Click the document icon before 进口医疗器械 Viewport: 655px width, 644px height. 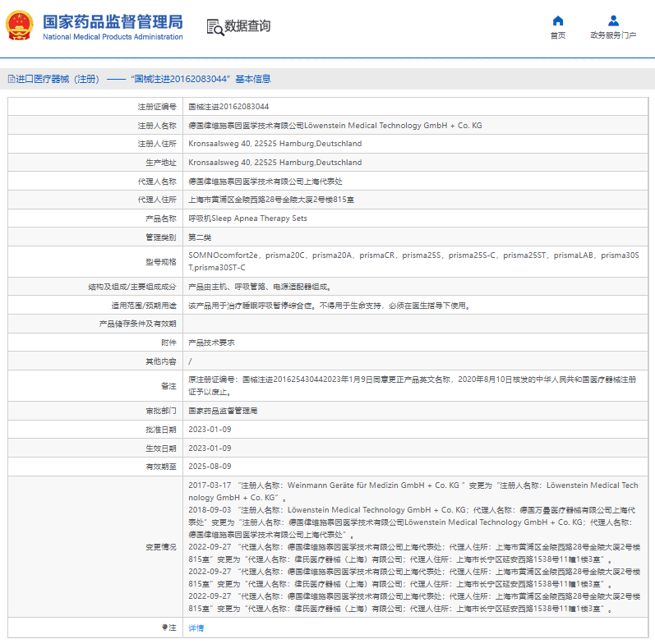[12, 79]
